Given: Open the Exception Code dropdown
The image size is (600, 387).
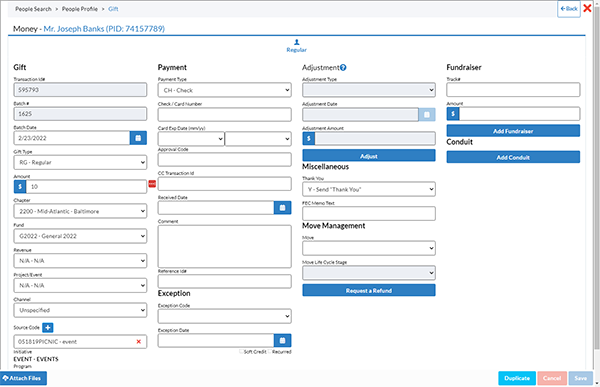Looking at the screenshot, I should [225, 316].
